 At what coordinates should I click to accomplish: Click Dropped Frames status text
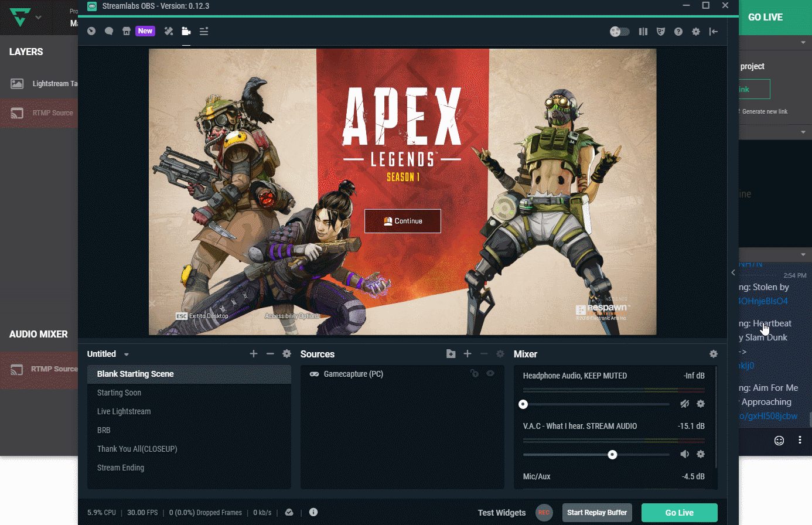click(x=206, y=513)
